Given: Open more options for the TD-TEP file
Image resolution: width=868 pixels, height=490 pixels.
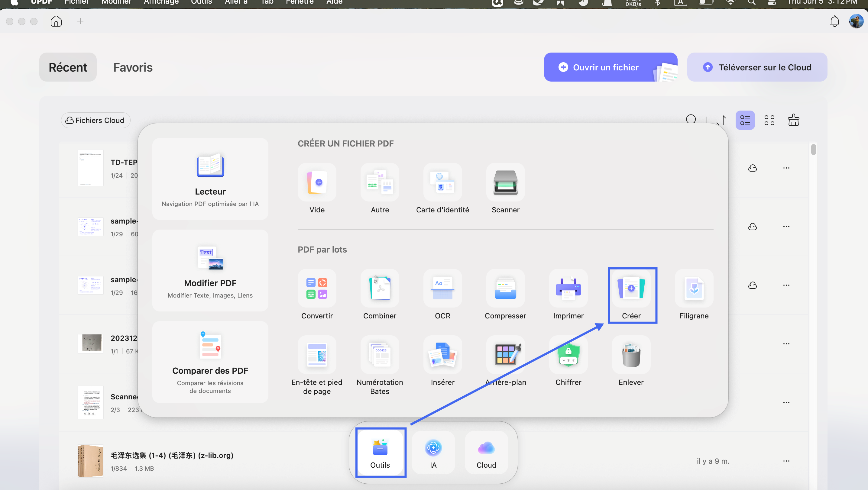Looking at the screenshot, I should (786, 168).
